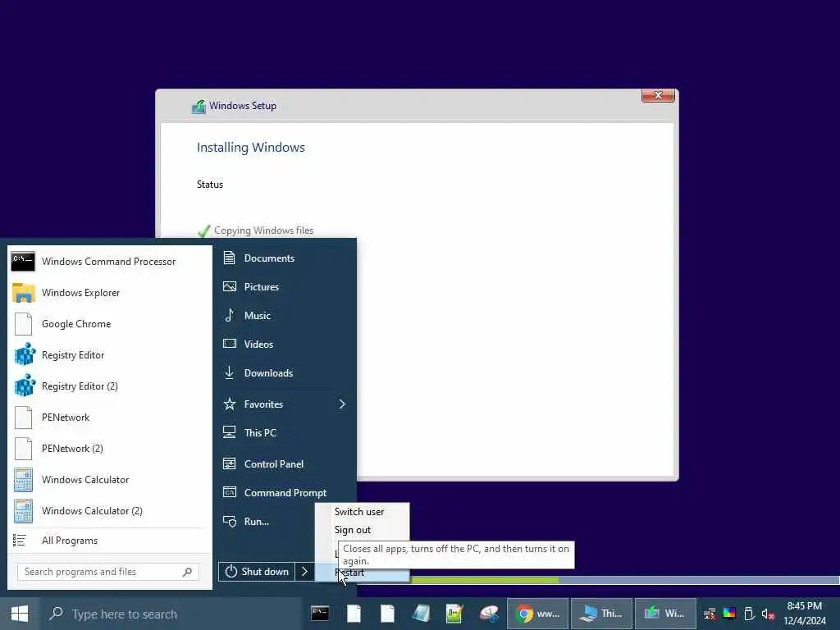
Task: Click the Windows Start button
Action: point(20,614)
